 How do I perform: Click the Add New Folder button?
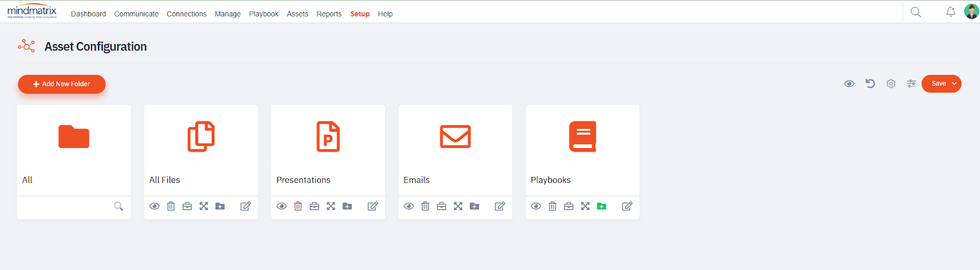[x=61, y=84]
